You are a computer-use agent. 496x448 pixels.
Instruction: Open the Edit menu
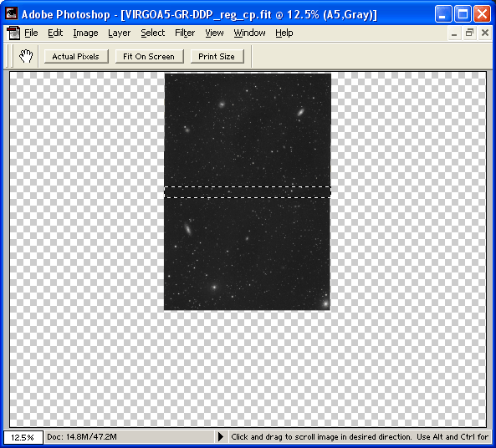click(x=55, y=33)
